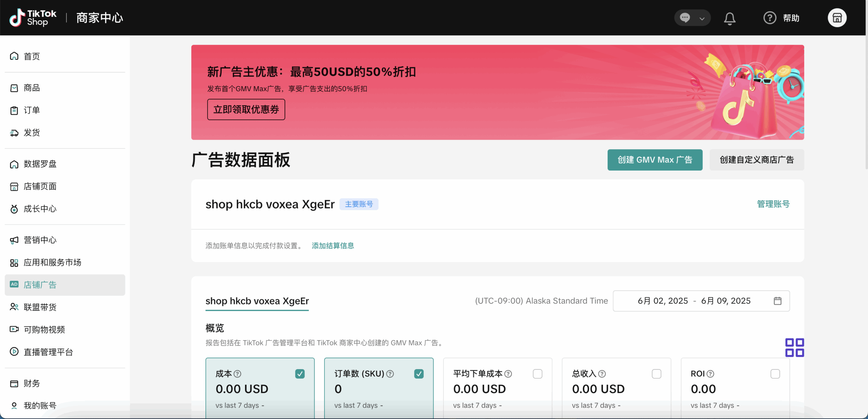Enable the 平均下单成本 checkbox

point(537,374)
